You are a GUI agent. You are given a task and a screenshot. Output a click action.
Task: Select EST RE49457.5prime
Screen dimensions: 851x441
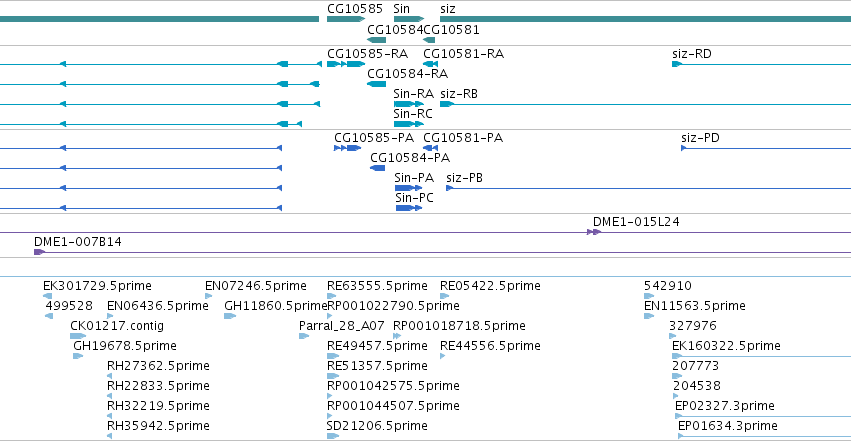pyautogui.click(x=333, y=356)
